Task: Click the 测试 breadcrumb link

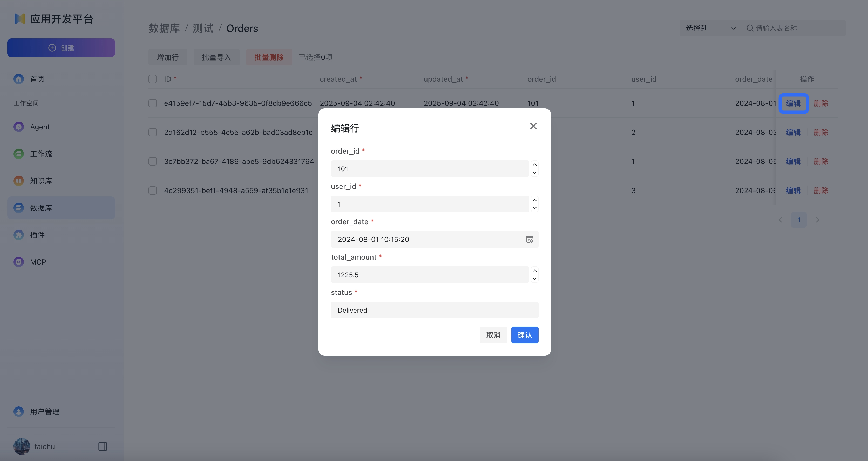Action: (203, 28)
